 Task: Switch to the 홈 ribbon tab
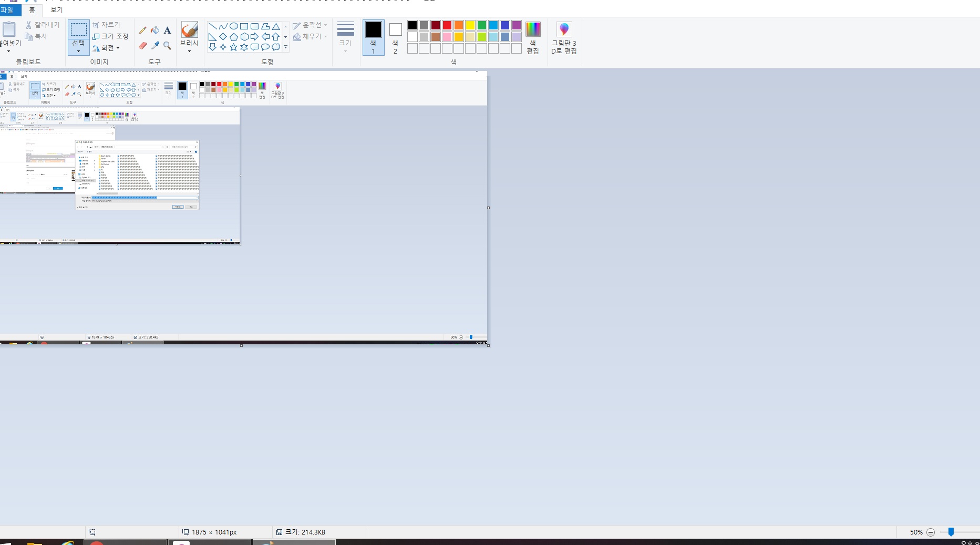pyautogui.click(x=32, y=10)
